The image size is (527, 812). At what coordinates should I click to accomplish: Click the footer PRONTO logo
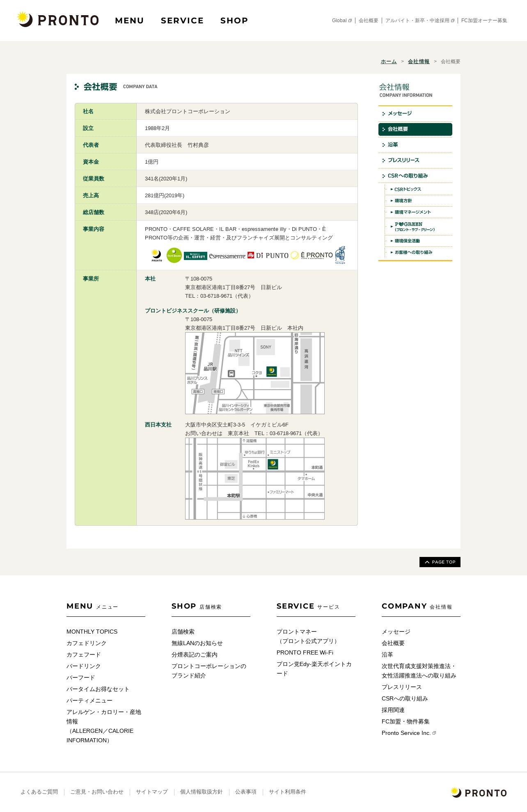479,792
